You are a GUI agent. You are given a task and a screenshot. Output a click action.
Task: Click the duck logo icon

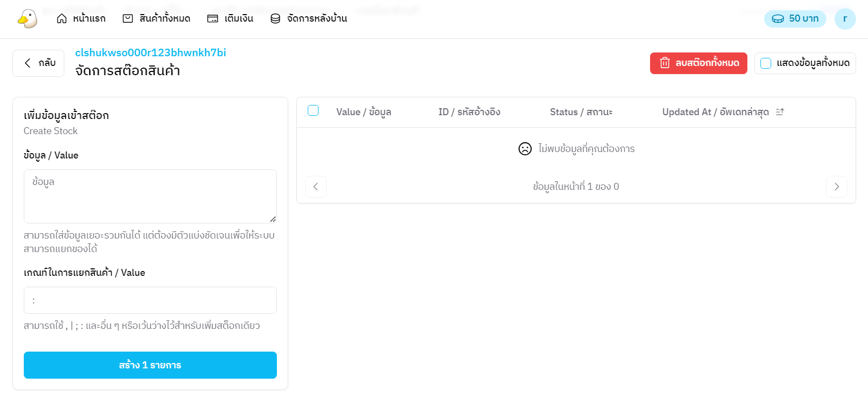[x=27, y=19]
